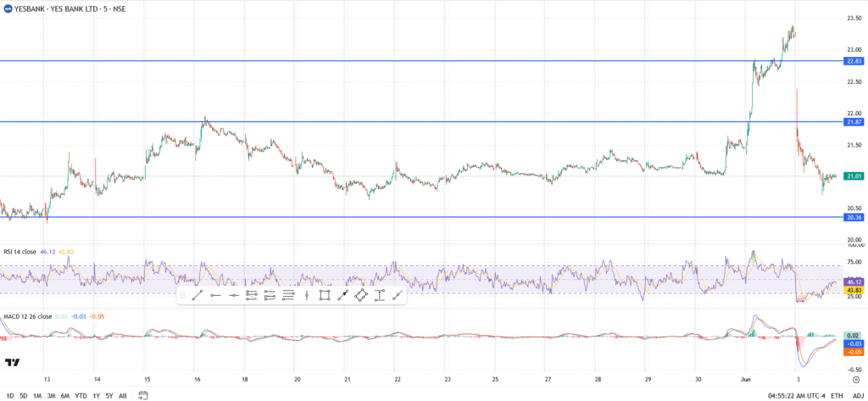Image resolution: width=868 pixels, height=401 pixels.
Task: Click the TradingView logo on chart
Action: (12, 363)
